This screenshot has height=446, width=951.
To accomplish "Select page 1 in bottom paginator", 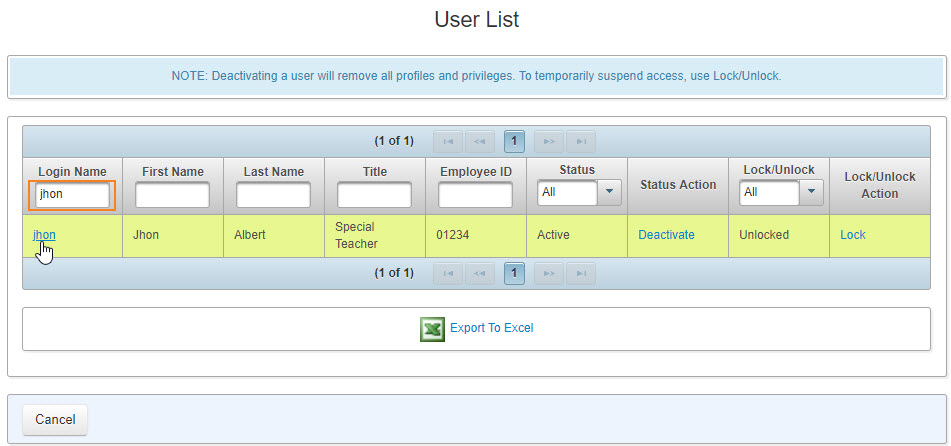I will pyautogui.click(x=514, y=273).
